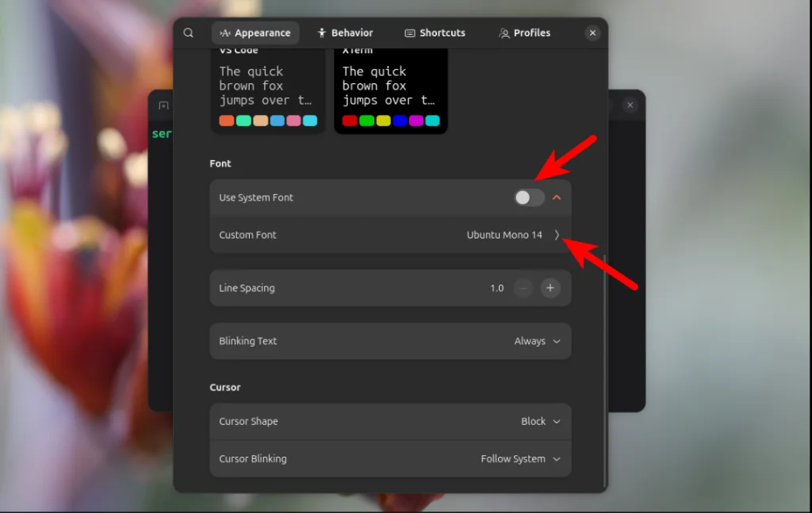Open the Blinking Text dropdown
Screen dimensions: 812x513
537,341
